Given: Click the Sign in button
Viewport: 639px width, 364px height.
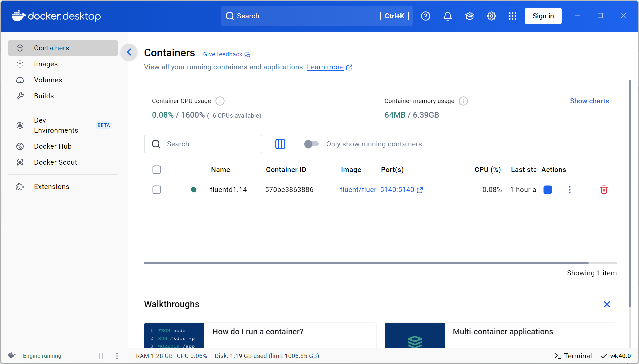Looking at the screenshot, I should pyautogui.click(x=543, y=16).
